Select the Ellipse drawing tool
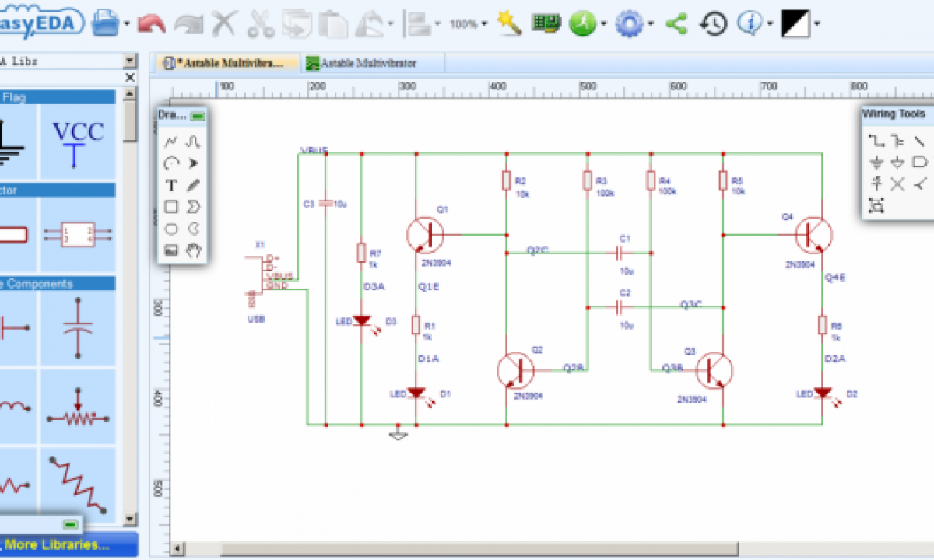This screenshot has height=560, width=934. point(171,229)
